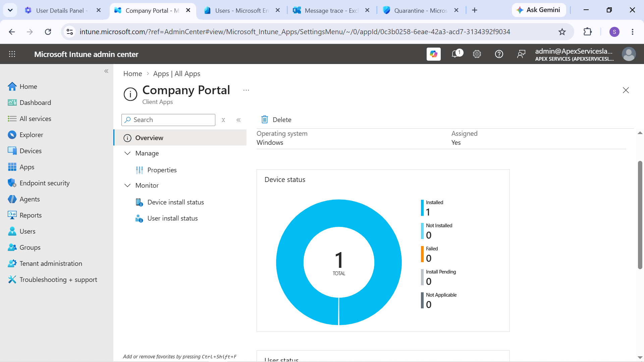Click the Delete trash can button
Image resolution: width=644 pixels, height=362 pixels.
[276, 120]
